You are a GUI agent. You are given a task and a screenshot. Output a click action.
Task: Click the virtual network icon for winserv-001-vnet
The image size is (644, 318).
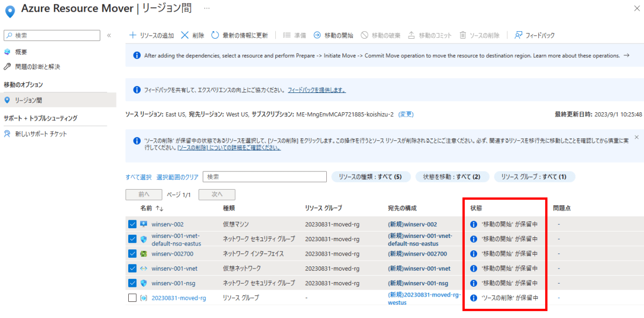coord(144,268)
